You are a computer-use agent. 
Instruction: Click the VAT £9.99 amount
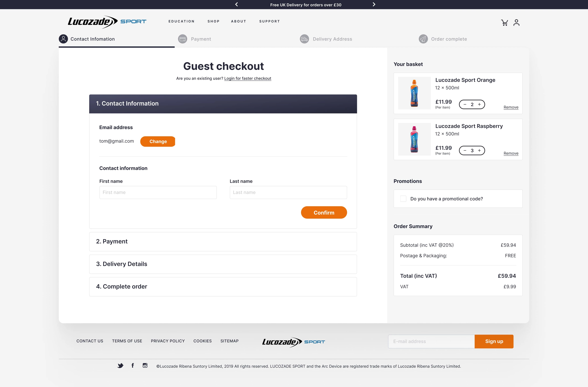(x=510, y=287)
